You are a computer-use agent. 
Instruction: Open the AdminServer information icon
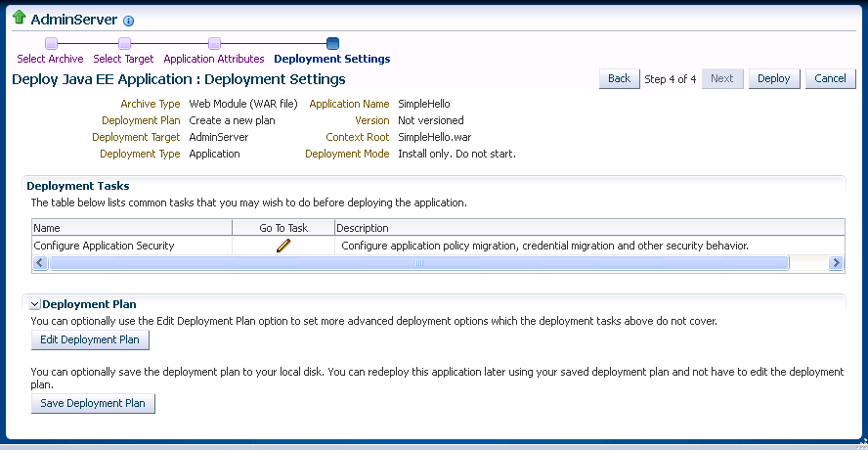[128, 22]
